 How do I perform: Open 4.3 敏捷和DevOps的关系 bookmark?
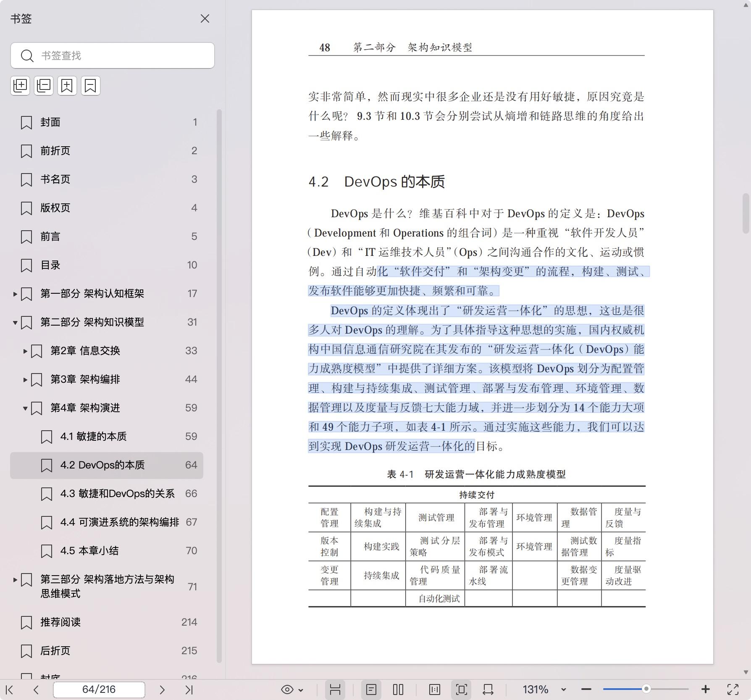pos(107,494)
